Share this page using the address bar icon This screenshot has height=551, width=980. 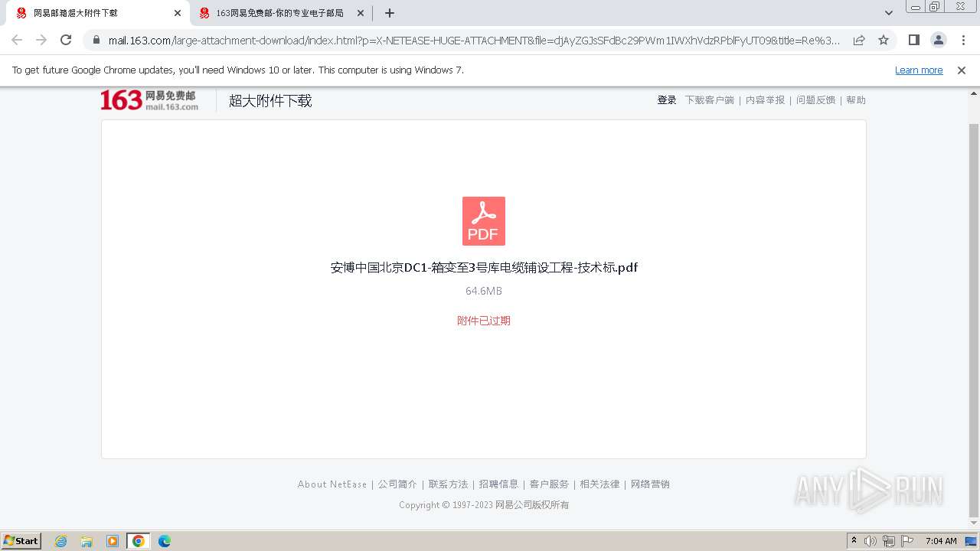(x=859, y=40)
